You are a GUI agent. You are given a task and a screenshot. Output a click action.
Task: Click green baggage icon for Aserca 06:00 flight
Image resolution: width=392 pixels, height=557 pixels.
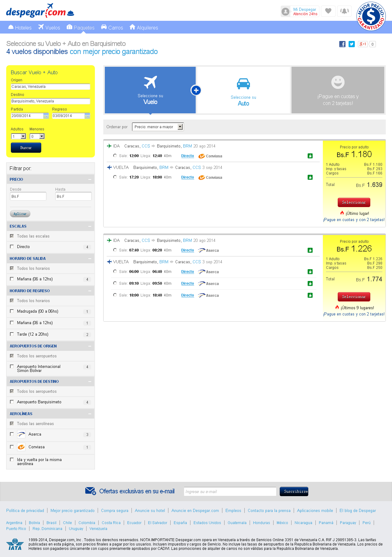tap(310, 272)
